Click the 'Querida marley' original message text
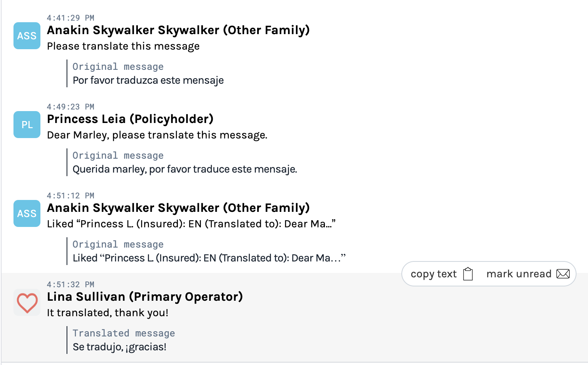The height and width of the screenshot is (365, 588). coord(185,169)
